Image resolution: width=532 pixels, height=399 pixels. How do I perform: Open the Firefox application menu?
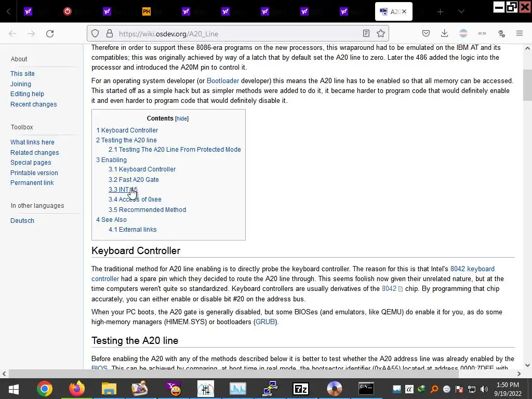[x=520, y=34]
